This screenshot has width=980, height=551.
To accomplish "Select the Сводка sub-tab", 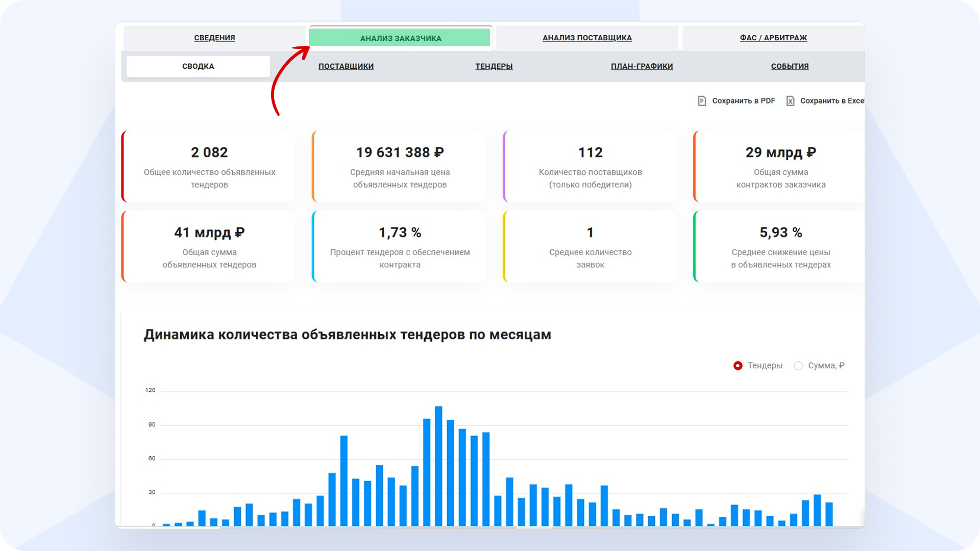I will point(198,66).
